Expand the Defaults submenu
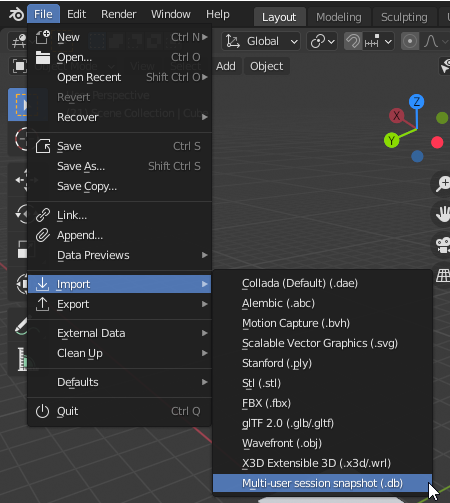 [x=119, y=382]
